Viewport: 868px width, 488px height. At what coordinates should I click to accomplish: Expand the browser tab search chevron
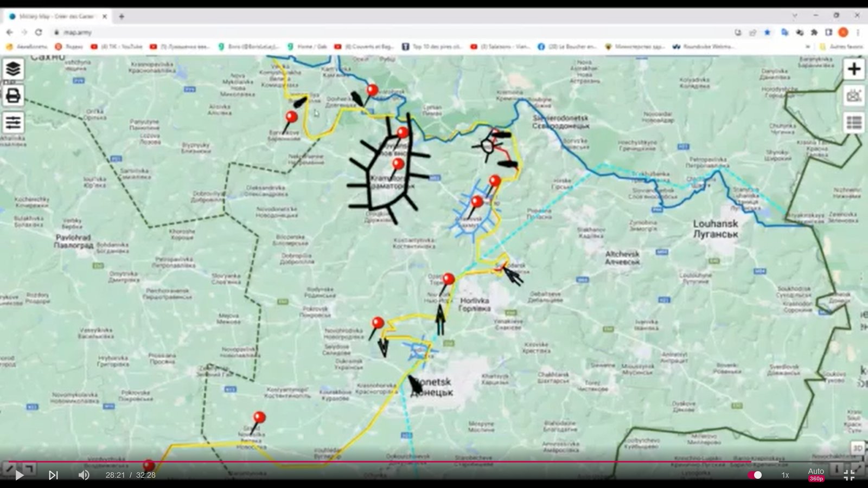pyautogui.click(x=795, y=16)
